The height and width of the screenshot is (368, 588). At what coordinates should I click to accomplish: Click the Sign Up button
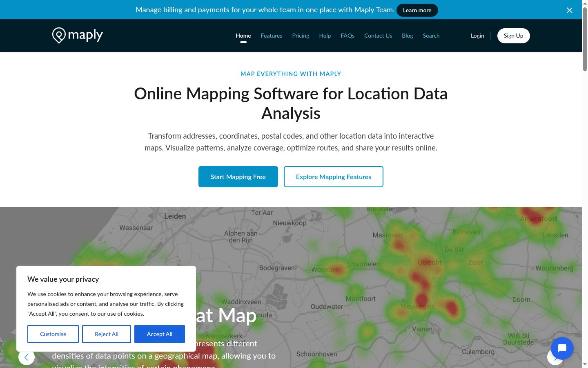pyautogui.click(x=513, y=36)
